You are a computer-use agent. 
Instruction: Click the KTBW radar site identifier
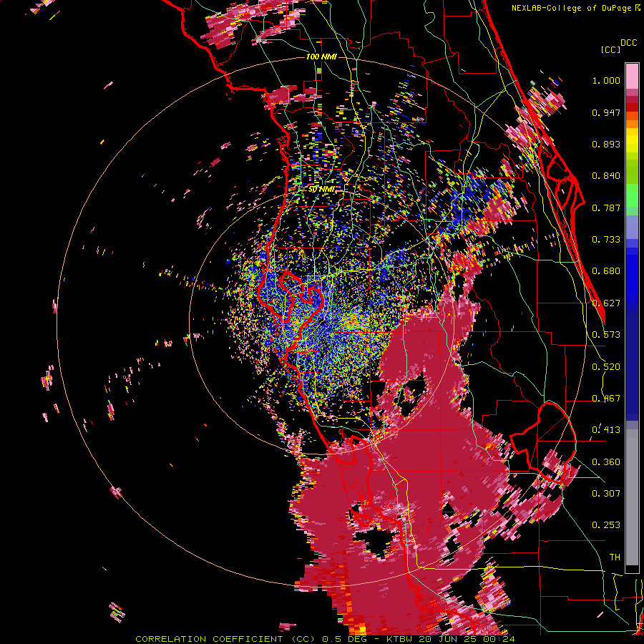click(399, 639)
